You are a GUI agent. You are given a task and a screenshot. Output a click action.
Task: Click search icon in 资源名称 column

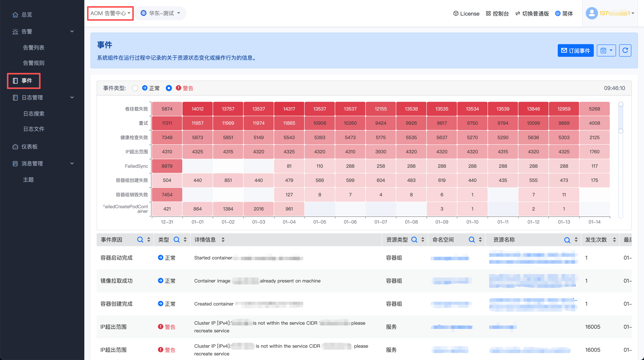pyautogui.click(x=567, y=240)
